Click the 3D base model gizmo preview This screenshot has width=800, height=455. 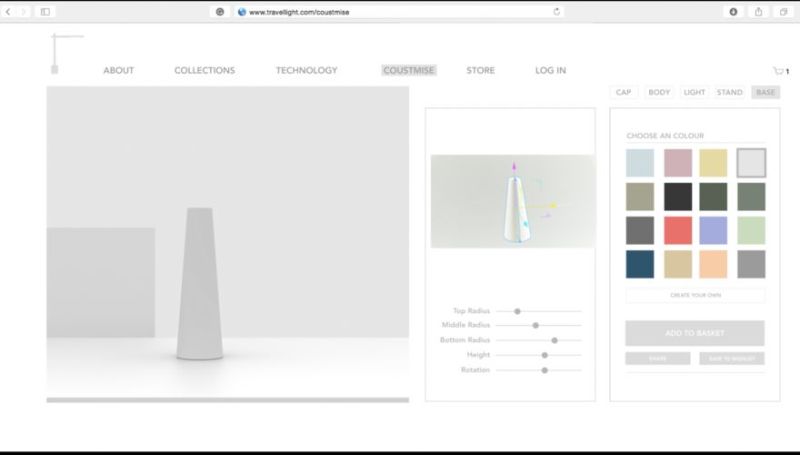(x=513, y=201)
